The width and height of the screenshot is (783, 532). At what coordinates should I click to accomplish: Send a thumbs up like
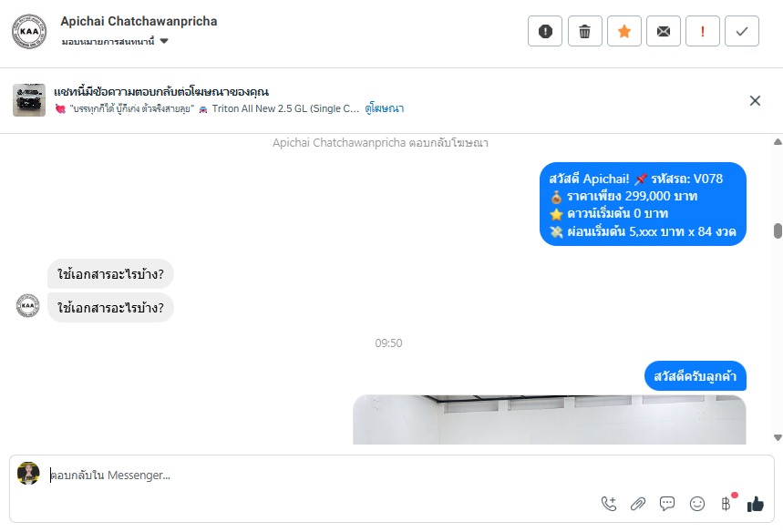(756, 504)
